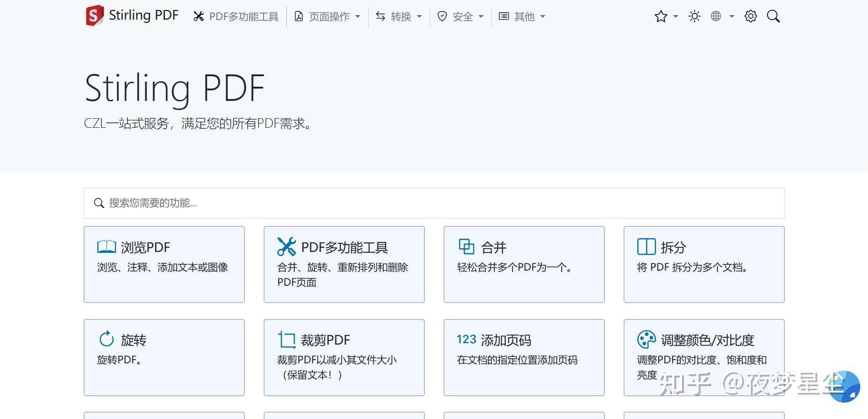Click the PDF多功能工具 card to merge and rotate pages
868x419 pixels.
[x=344, y=264]
